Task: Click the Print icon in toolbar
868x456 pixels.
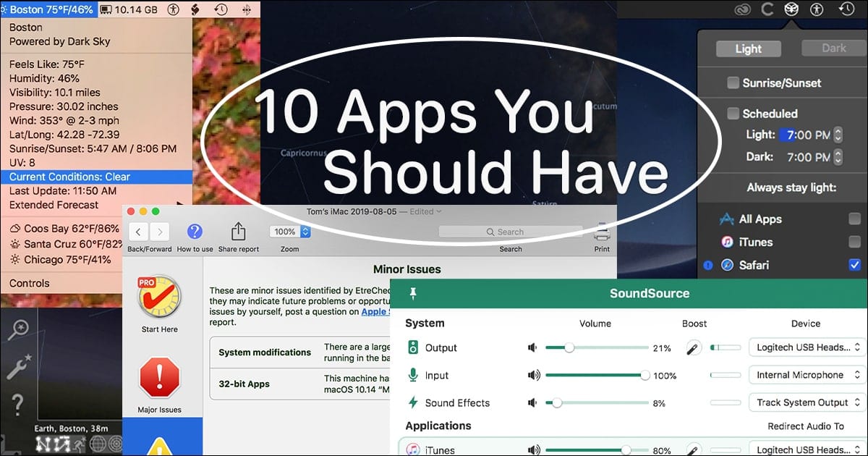Action: pos(602,232)
